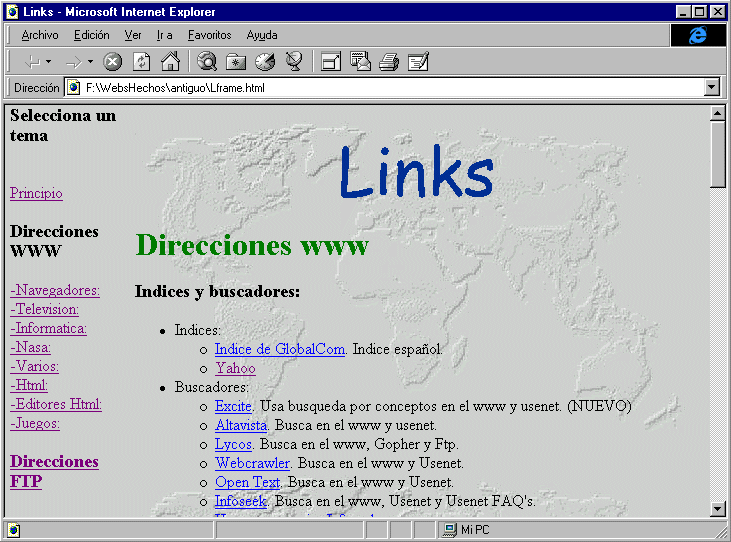Open the Favorites folder toolbar icon
Image resolution: width=731 pixels, height=542 pixels.
(236, 62)
